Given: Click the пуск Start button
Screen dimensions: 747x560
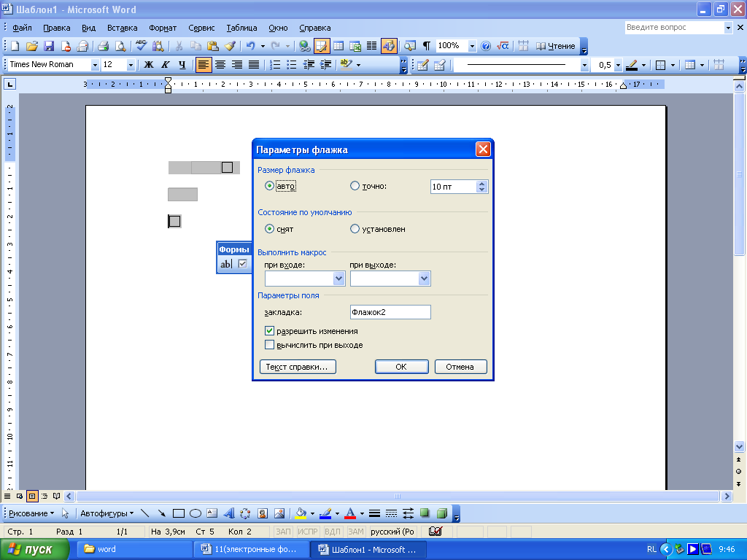Looking at the screenshot, I should [x=34, y=550].
